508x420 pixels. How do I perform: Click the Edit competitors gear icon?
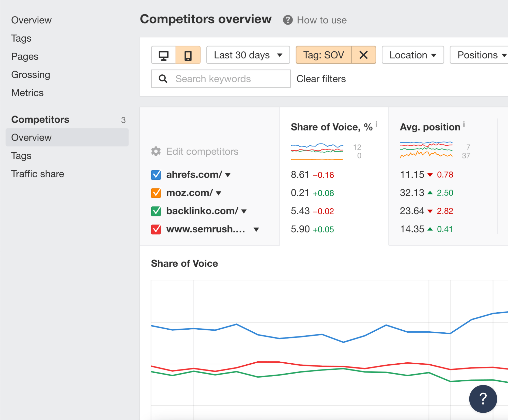tap(156, 151)
